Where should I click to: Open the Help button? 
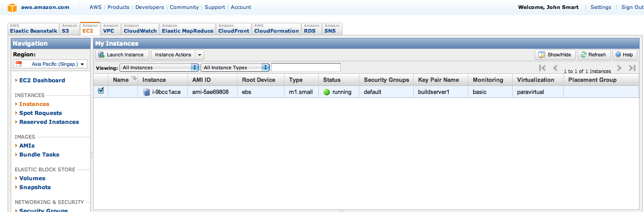[625, 55]
